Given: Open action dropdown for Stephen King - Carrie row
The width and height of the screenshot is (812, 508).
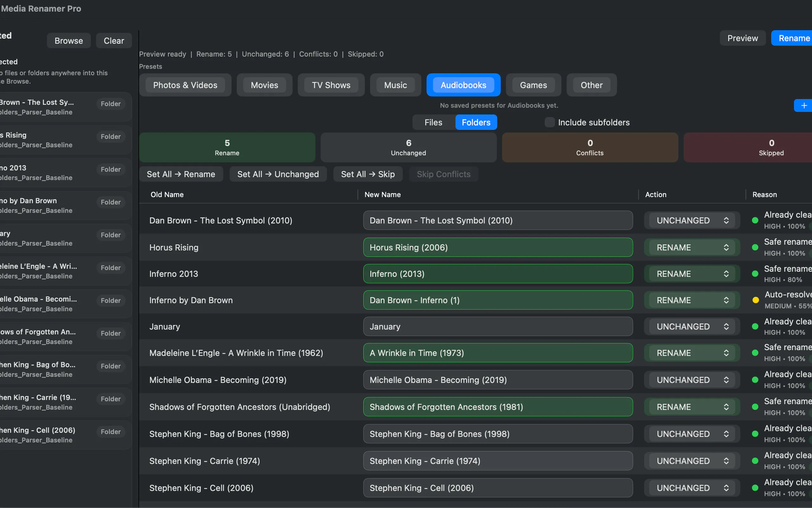Looking at the screenshot, I should pyautogui.click(x=692, y=461).
